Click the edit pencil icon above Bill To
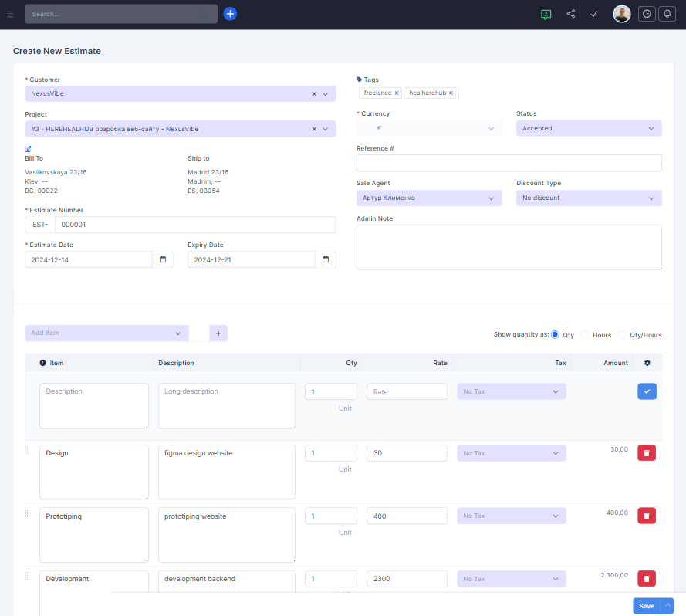 coord(29,148)
